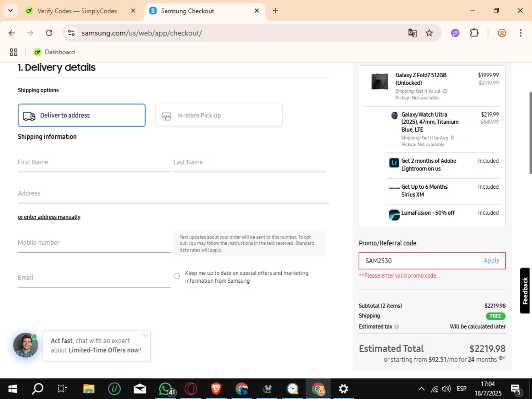Open Chrome three-dot menu
The image size is (532, 399).
coord(521,33)
